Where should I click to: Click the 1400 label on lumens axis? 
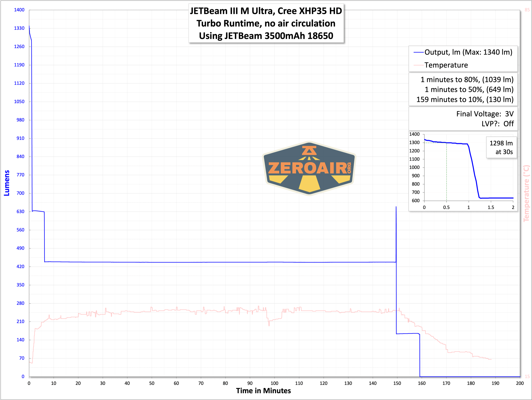[19, 10]
